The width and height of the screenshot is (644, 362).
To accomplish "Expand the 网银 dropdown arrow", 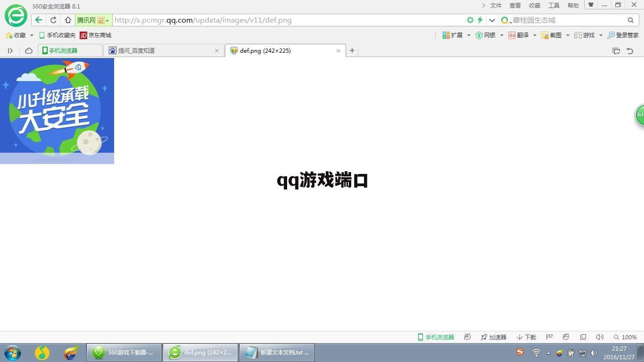I will click(x=502, y=35).
